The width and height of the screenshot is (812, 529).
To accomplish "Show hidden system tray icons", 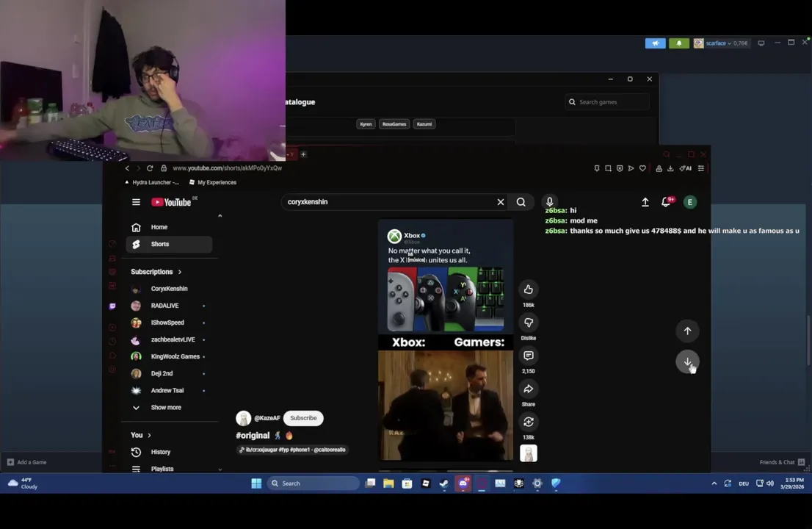I will (714, 483).
